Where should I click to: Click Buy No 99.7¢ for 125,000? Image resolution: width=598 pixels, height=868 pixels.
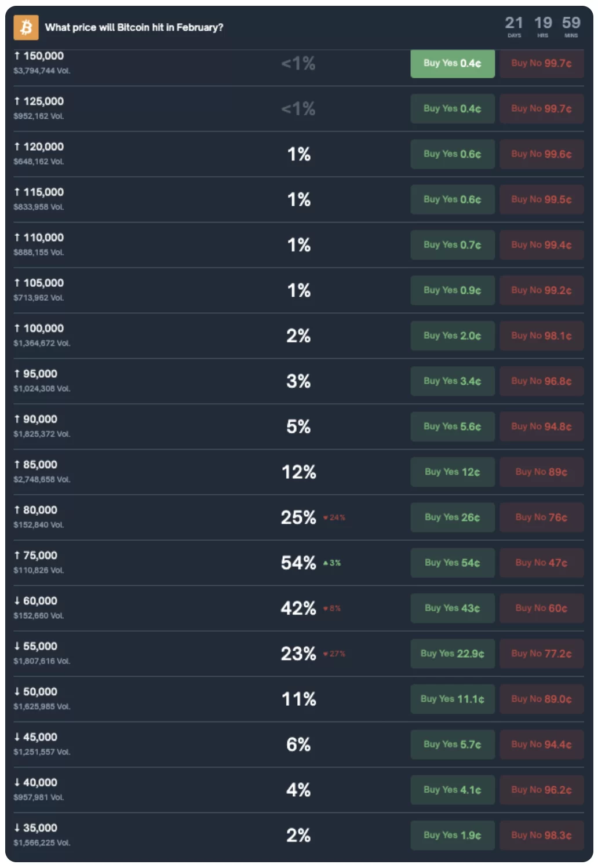541,108
